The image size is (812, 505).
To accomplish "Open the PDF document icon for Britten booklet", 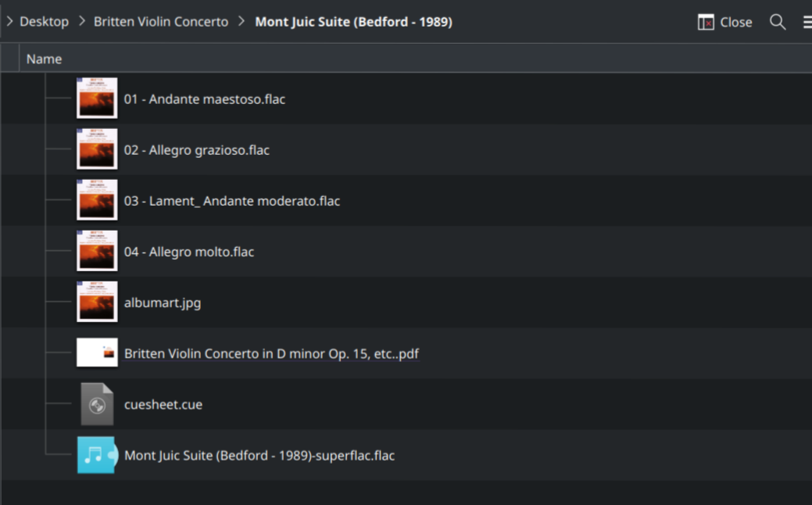I will (96, 353).
